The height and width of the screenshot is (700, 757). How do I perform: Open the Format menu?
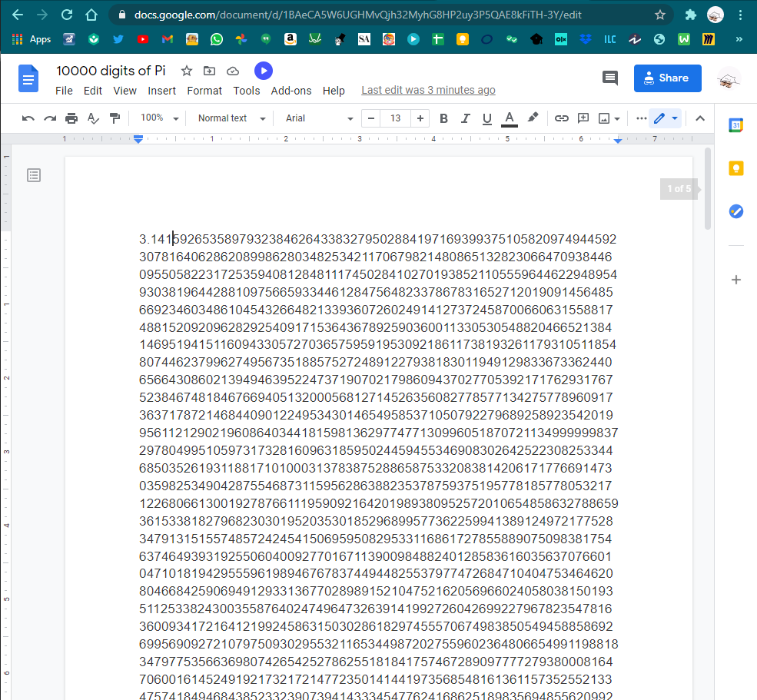tap(204, 91)
